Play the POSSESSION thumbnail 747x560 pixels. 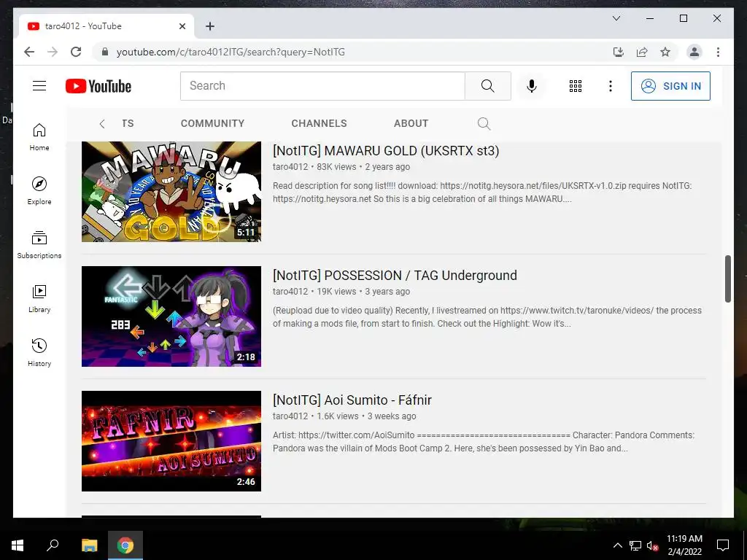coord(171,316)
